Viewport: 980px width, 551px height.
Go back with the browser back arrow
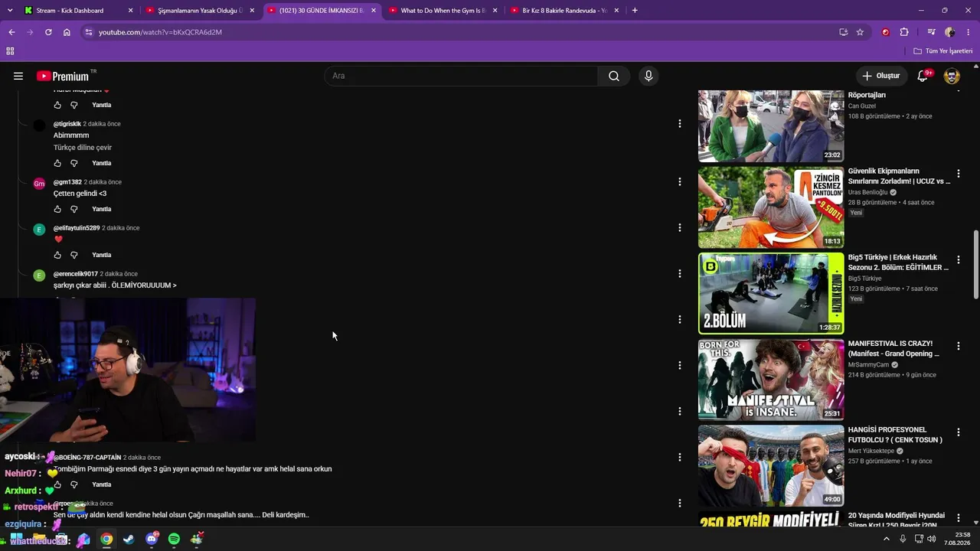tap(11, 32)
